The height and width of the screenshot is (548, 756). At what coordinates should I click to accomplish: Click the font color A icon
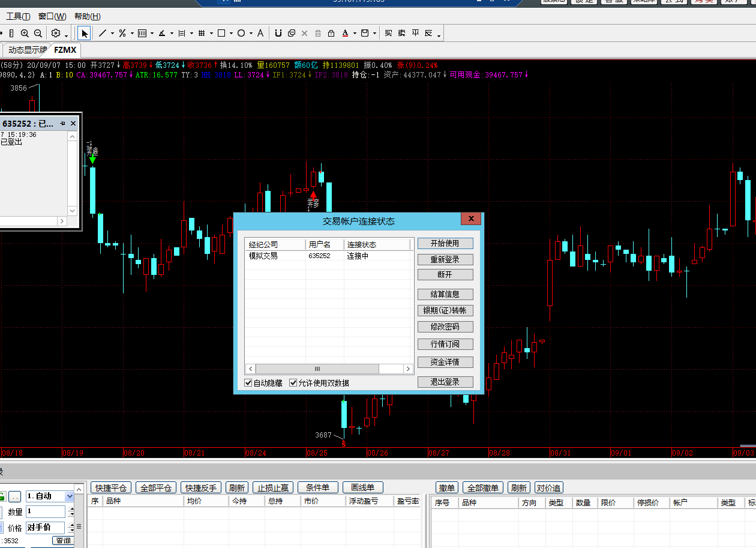pos(345,34)
